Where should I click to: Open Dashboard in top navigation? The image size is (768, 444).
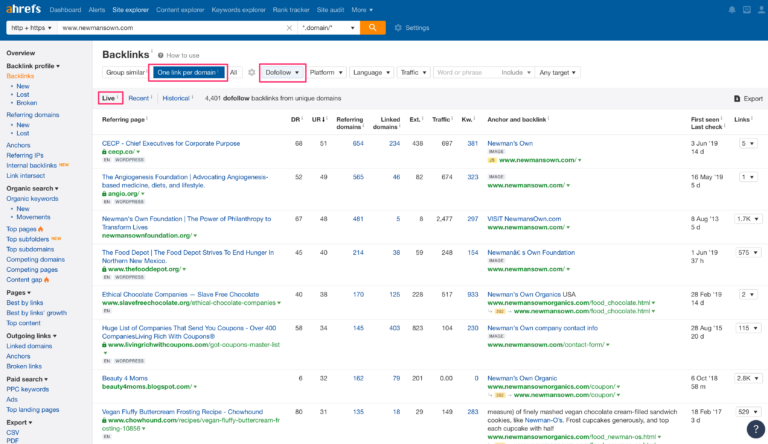coord(65,10)
